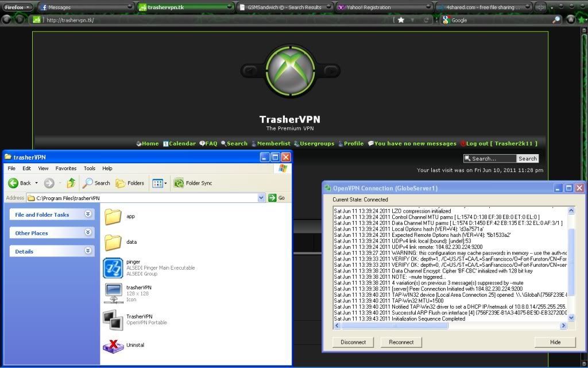Viewport: 588px width, 368px height.
Task: Open the Firefox application menu button
Action: click(x=17, y=7)
